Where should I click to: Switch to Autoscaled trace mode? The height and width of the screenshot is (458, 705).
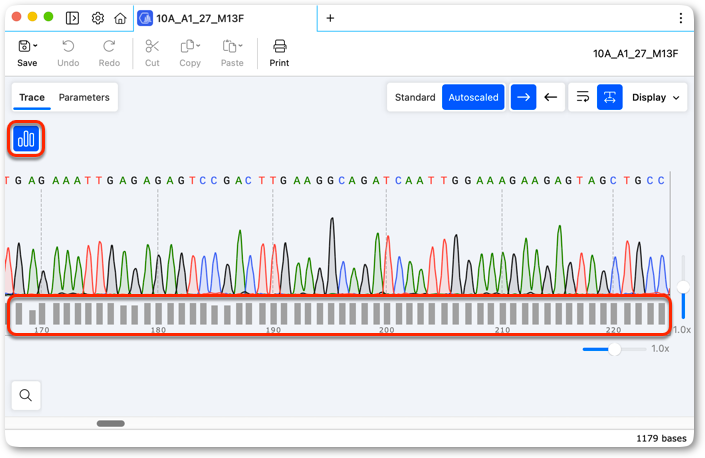[473, 97]
